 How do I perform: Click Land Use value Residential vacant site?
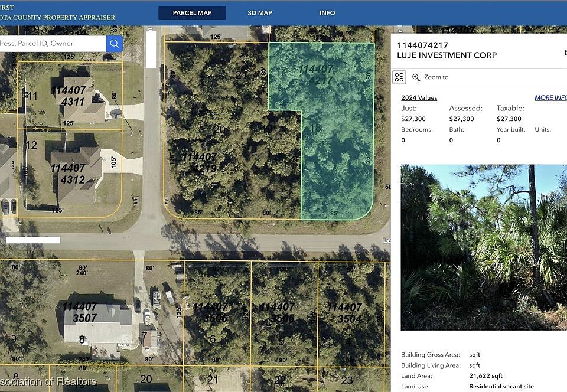tap(501, 387)
